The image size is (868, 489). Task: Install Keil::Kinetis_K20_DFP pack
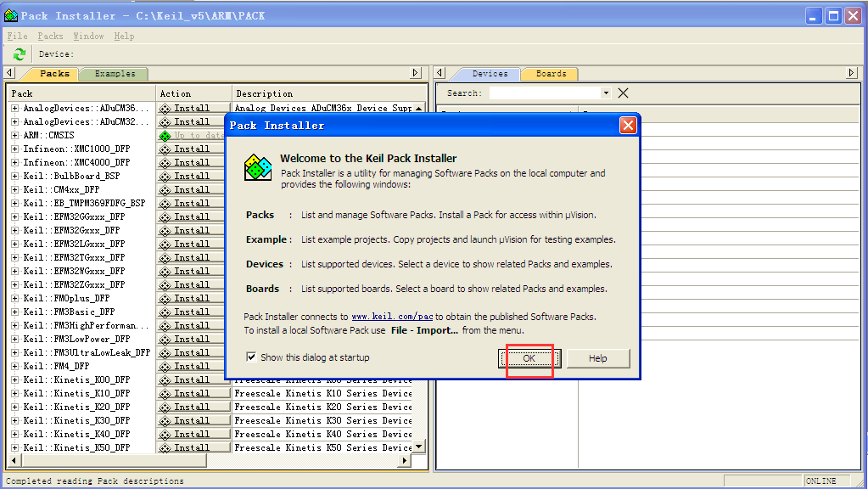pos(193,407)
